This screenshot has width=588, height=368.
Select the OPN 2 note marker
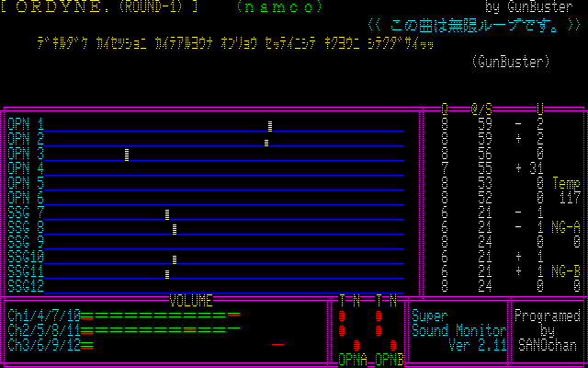click(266, 143)
